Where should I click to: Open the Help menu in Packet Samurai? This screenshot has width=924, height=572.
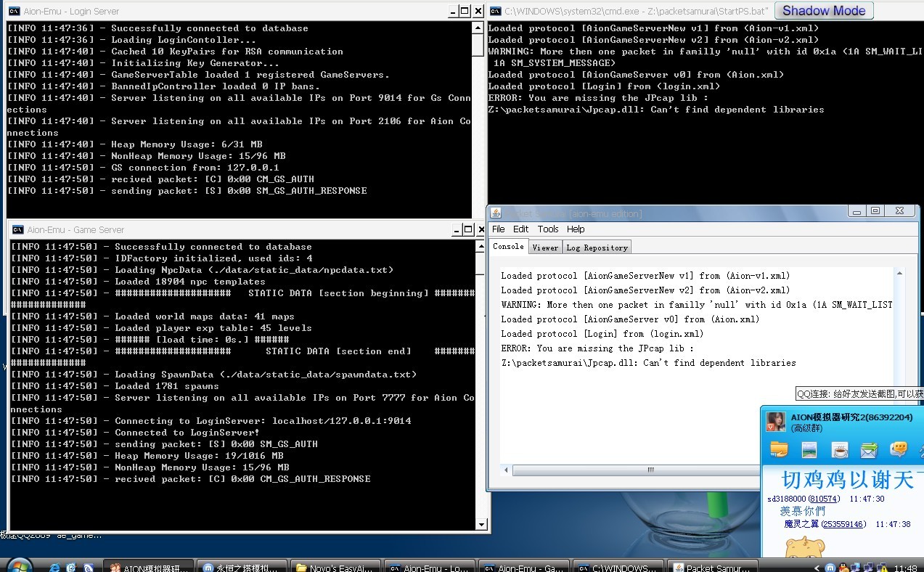point(576,229)
